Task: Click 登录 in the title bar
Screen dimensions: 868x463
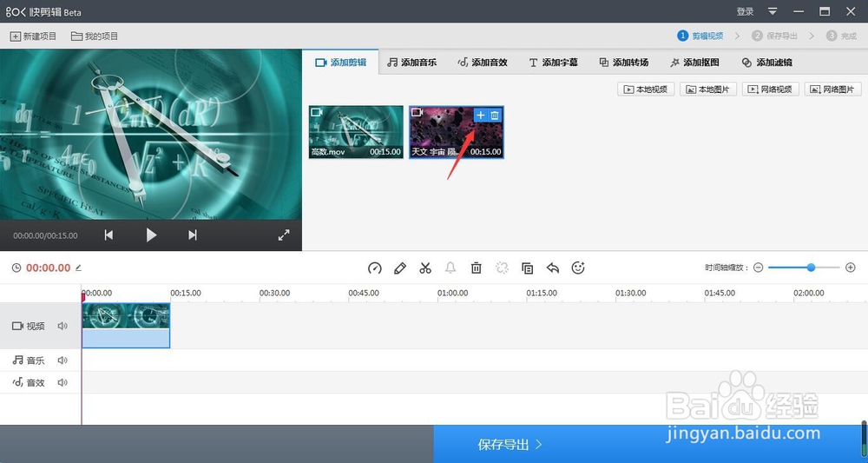Action: pos(745,11)
